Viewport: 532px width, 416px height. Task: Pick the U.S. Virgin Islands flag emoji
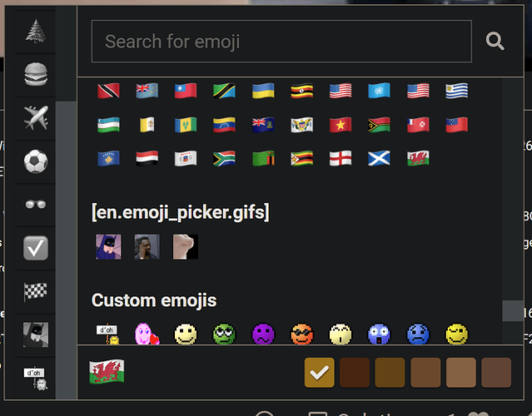click(302, 125)
